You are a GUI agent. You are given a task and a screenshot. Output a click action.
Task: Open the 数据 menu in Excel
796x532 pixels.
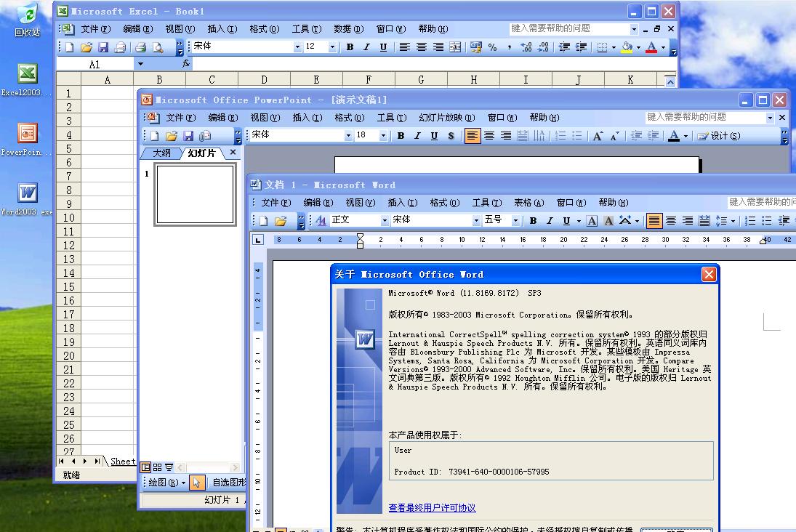click(348, 29)
